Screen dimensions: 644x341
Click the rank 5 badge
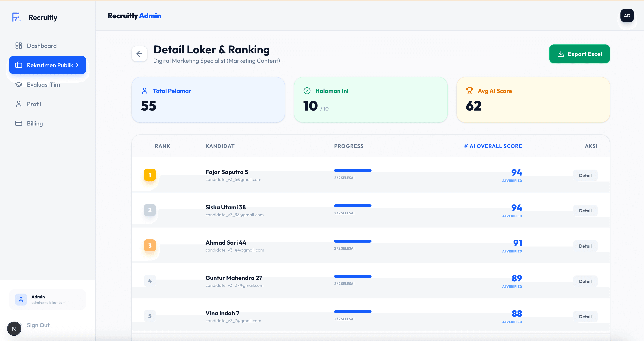(x=150, y=316)
